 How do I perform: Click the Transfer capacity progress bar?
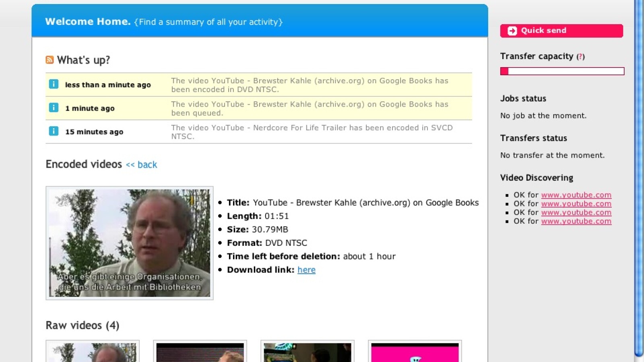pos(562,71)
